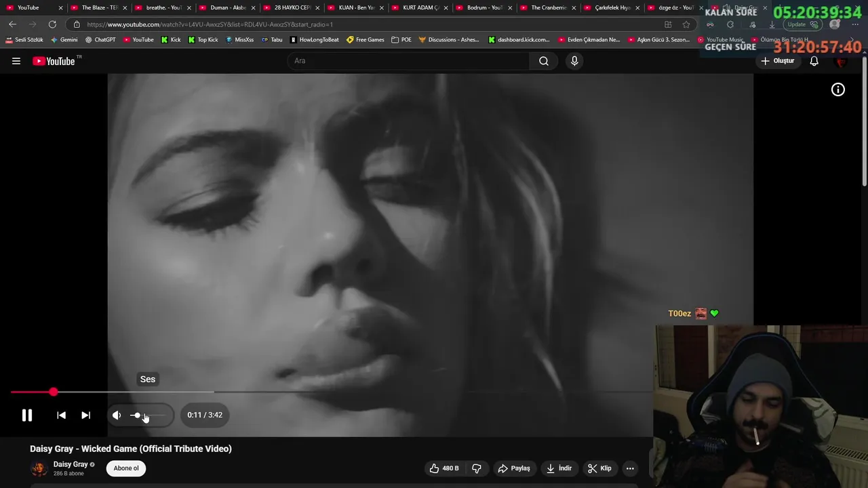This screenshot has height=488, width=868.
Task: Switch to the KURT ADAM tab
Action: point(420,7)
